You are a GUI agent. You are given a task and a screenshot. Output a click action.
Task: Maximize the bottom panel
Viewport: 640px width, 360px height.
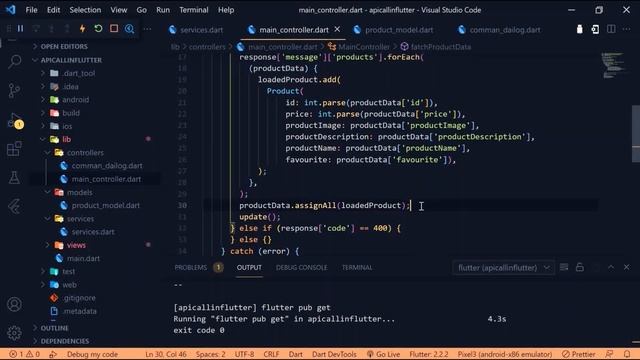611,267
